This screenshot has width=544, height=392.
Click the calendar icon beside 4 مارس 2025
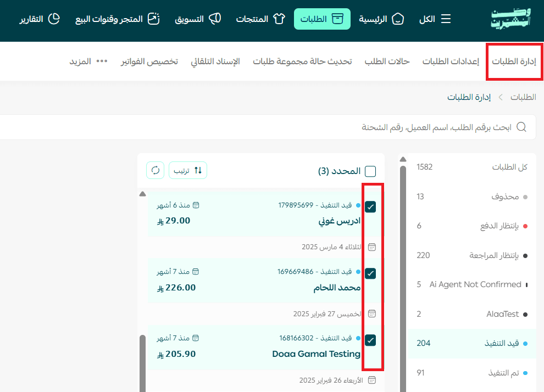[x=372, y=247]
